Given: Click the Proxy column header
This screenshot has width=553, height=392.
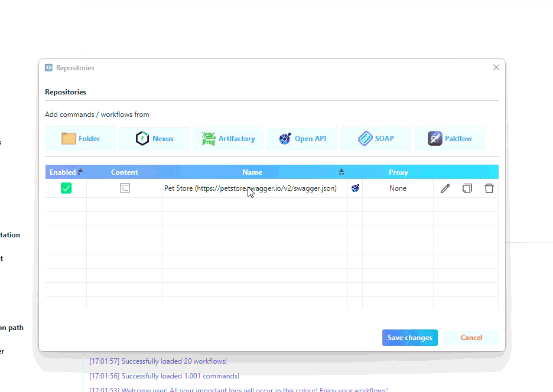Looking at the screenshot, I should coord(398,172).
